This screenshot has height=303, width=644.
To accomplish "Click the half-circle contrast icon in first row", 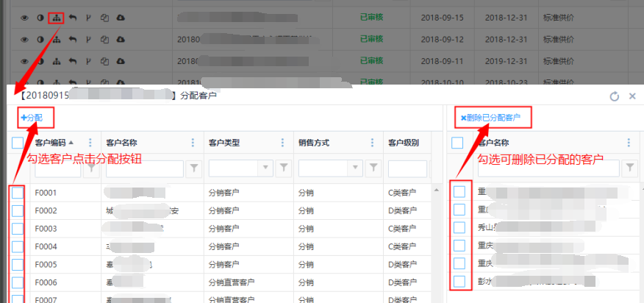I will click(x=40, y=17).
